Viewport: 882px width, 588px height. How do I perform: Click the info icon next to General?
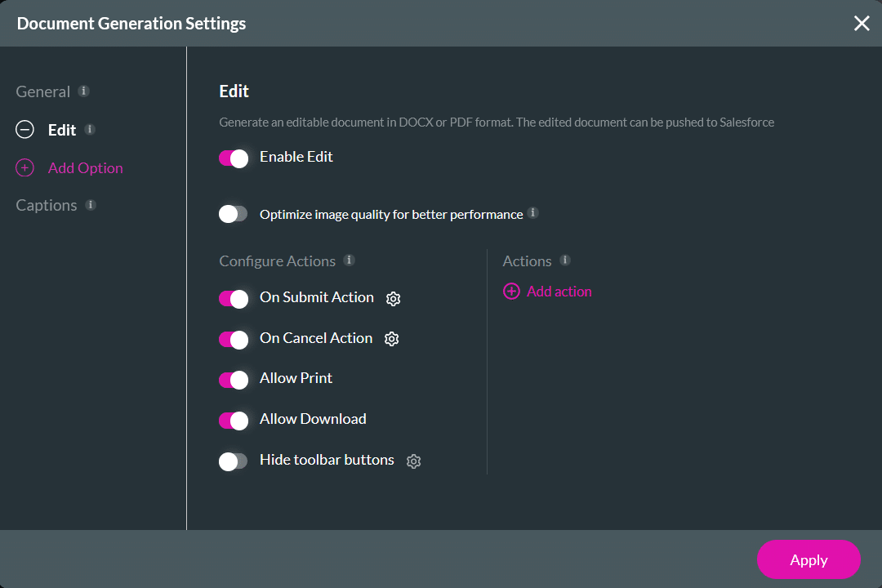point(84,91)
